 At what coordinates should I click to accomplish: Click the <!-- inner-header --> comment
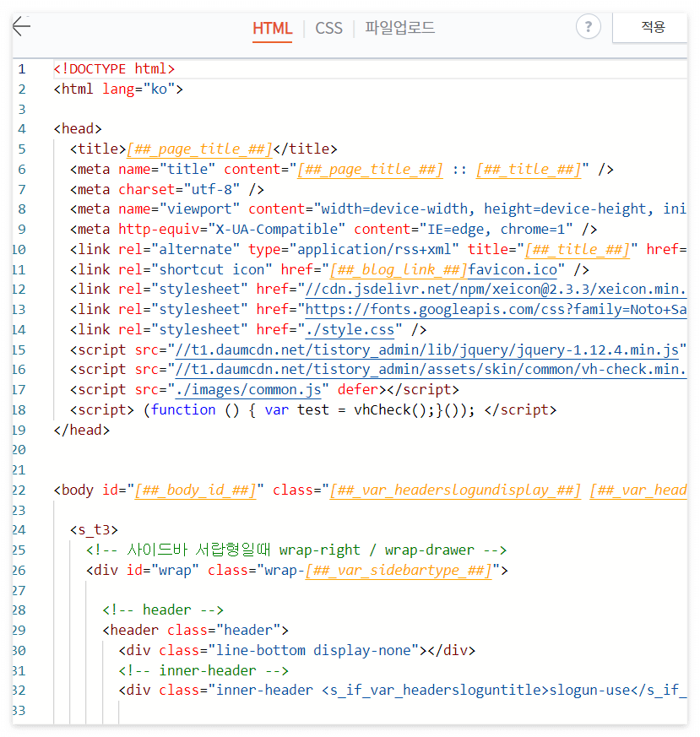coord(203,670)
